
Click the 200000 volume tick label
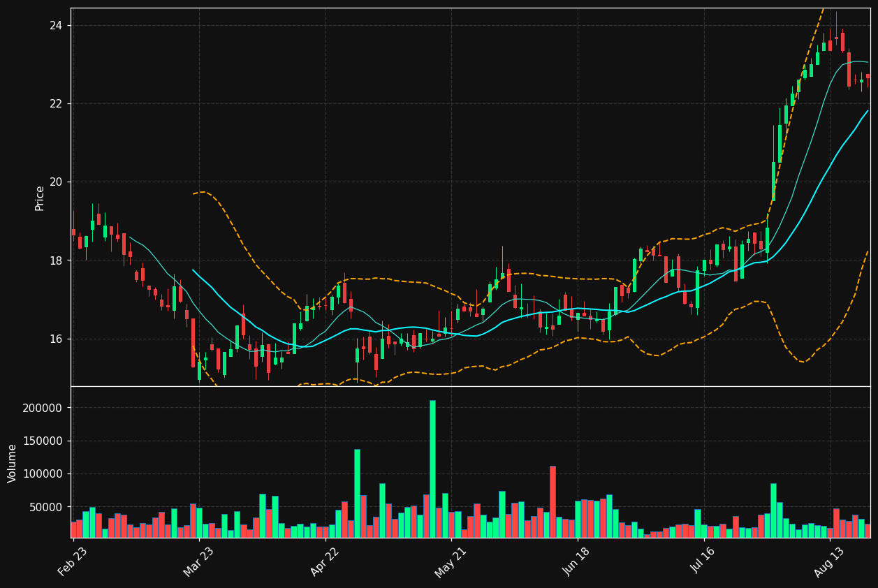coord(43,408)
